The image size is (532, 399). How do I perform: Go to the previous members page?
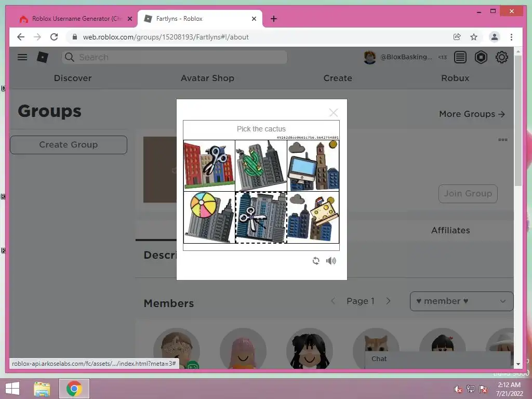click(333, 301)
